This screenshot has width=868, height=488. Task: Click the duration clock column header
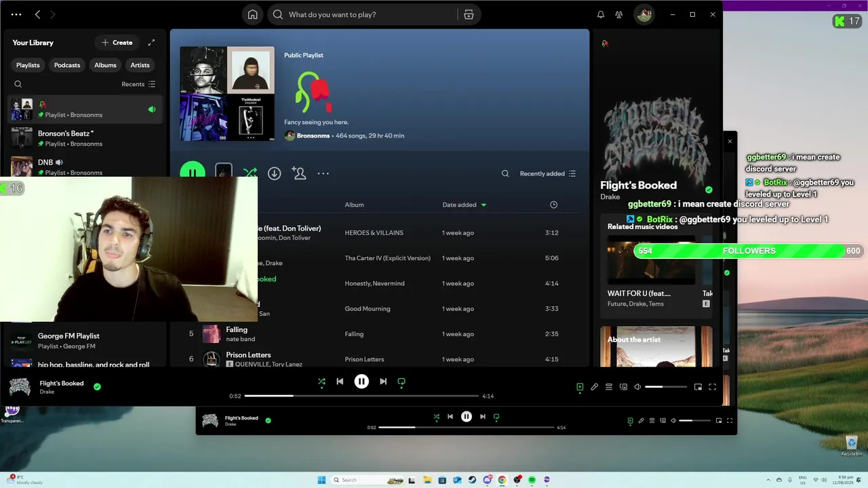click(x=553, y=205)
